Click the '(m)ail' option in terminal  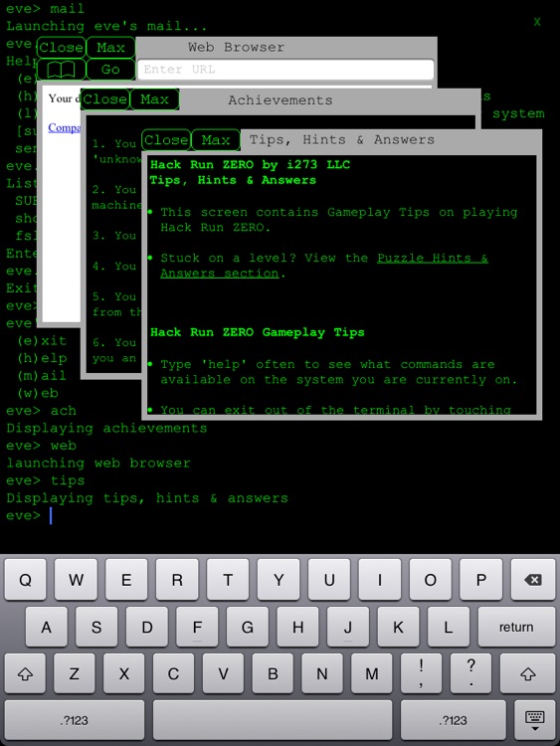point(42,376)
